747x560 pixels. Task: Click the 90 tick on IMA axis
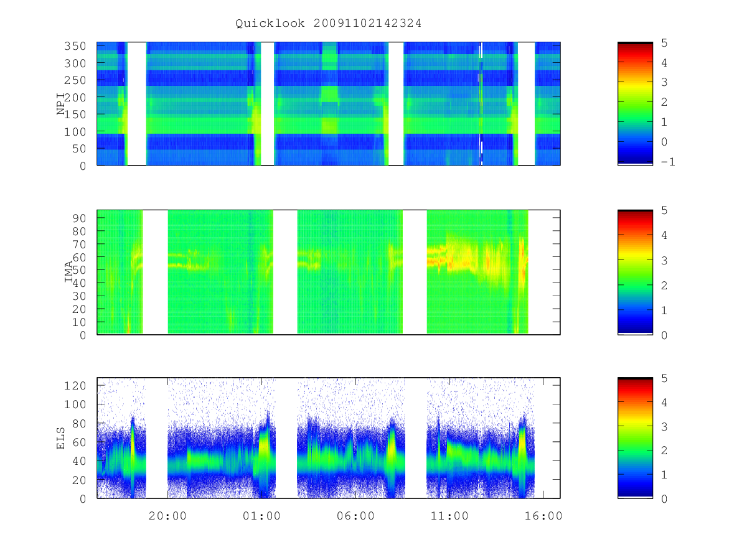(79, 218)
